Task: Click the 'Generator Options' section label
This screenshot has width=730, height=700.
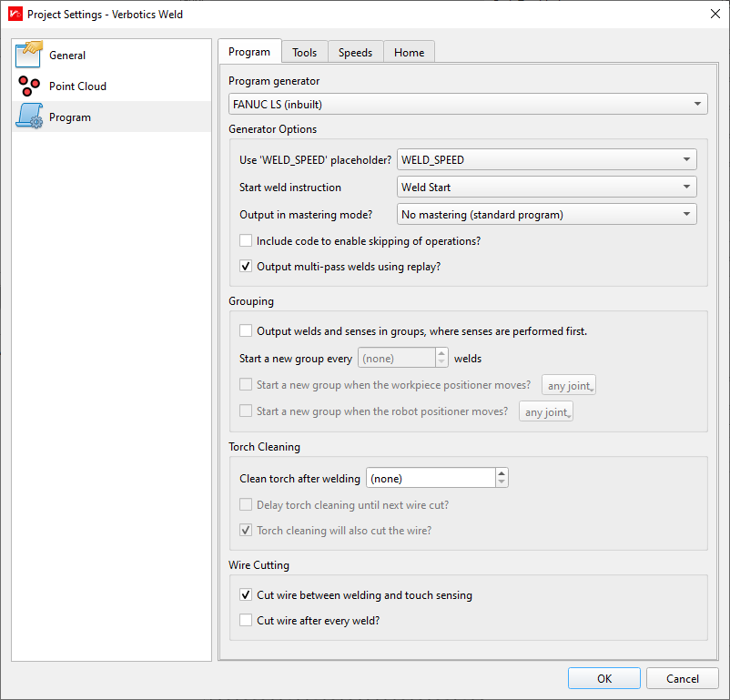Action: (x=272, y=129)
